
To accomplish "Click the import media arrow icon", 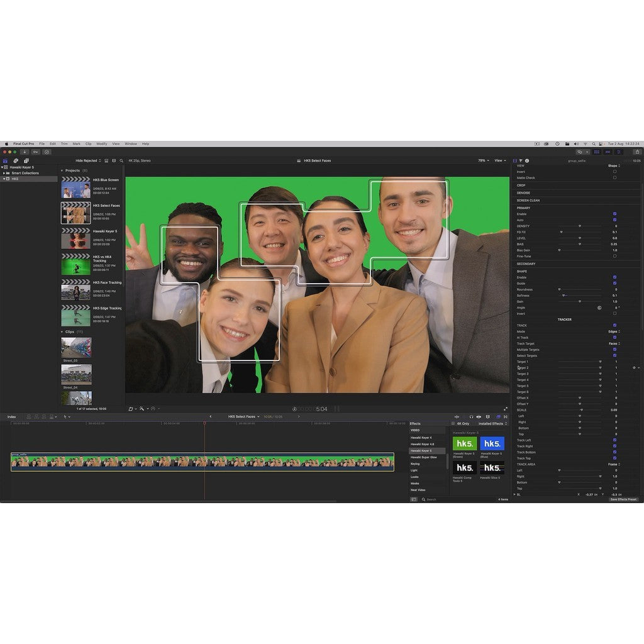I will pyautogui.click(x=25, y=152).
